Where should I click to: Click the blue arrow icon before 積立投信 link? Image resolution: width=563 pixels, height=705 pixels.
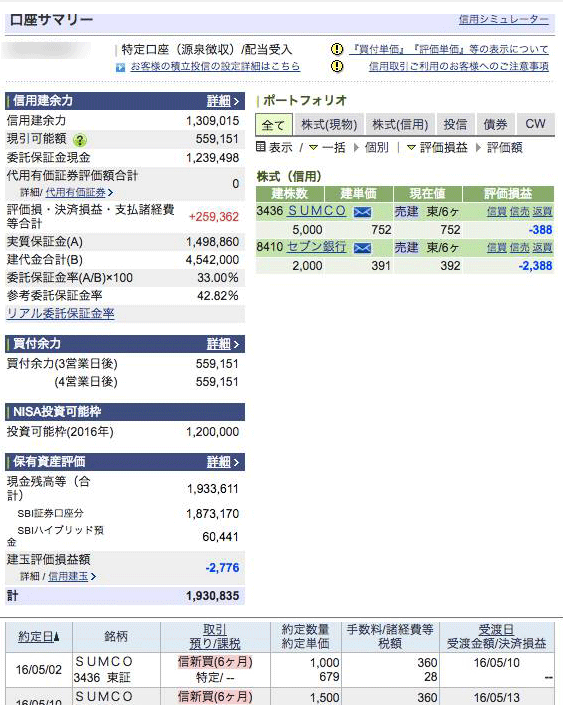pos(120,67)
